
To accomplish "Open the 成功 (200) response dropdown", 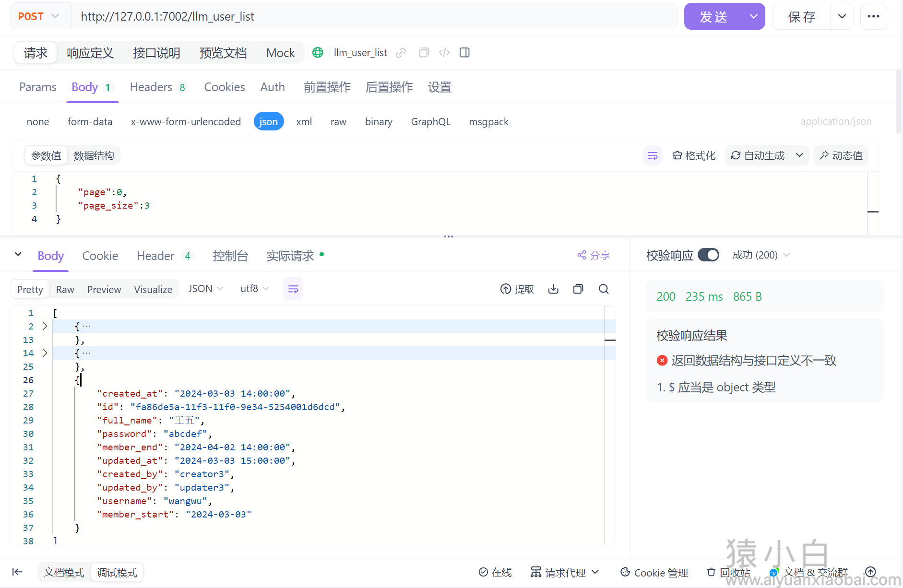I will [760, 255].
